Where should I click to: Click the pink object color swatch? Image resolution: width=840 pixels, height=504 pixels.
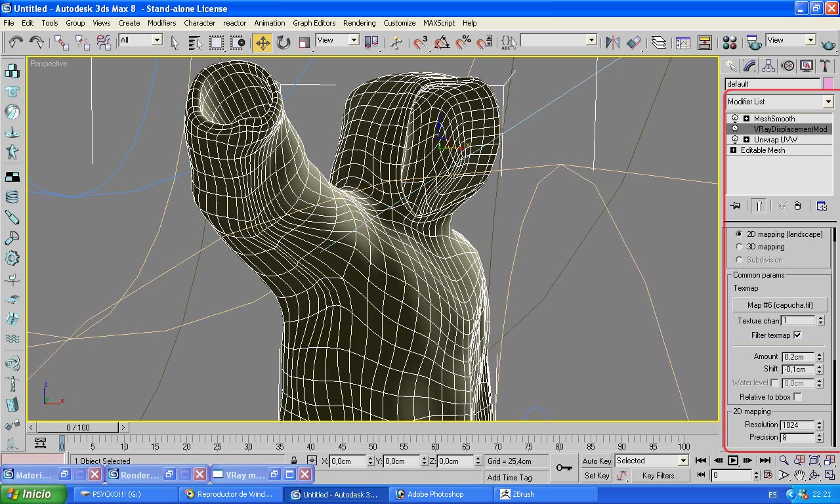[828, 84]
